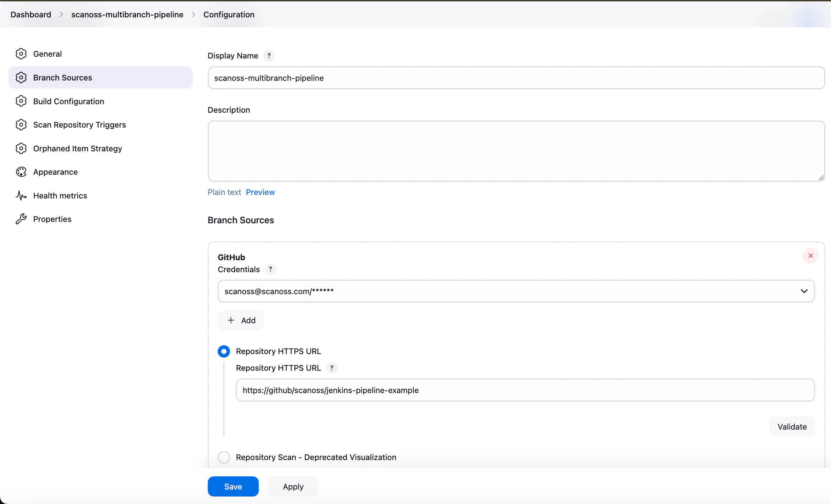Add new credentials with the Add button
Image resolution: width=831 pixels, height=504 pixels.
240,320
